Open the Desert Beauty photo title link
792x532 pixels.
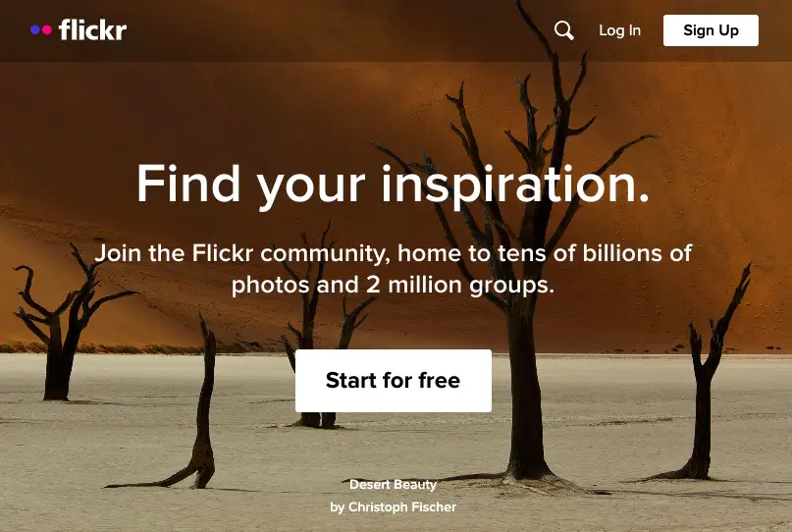(393, 485)
